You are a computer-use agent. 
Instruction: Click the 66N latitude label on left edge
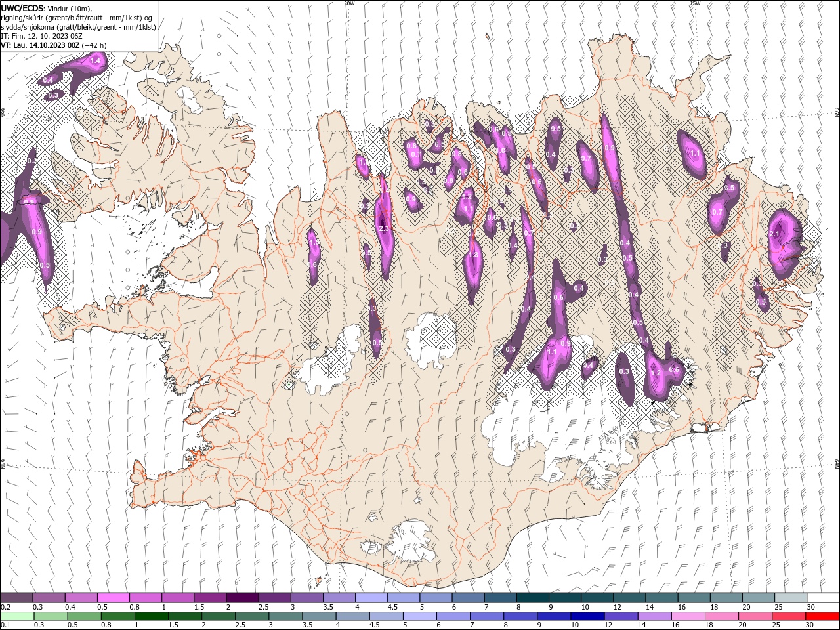coord(3,114)
